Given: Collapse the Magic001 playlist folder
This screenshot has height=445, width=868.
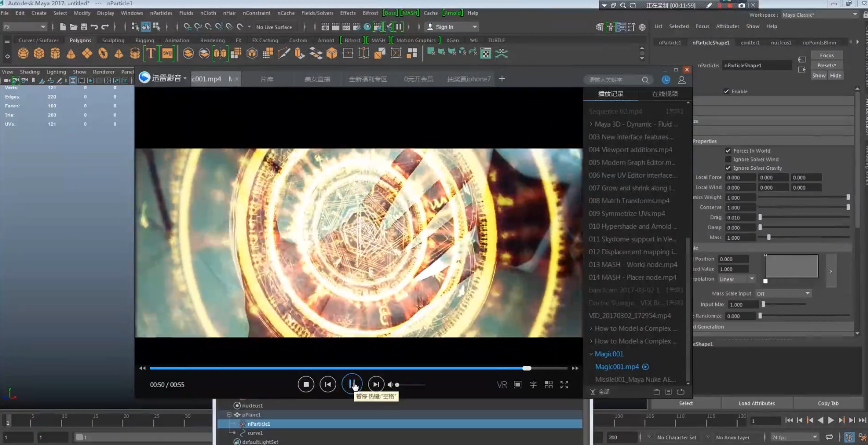Looking at the screenshot, I should click(x=591, y=354).
